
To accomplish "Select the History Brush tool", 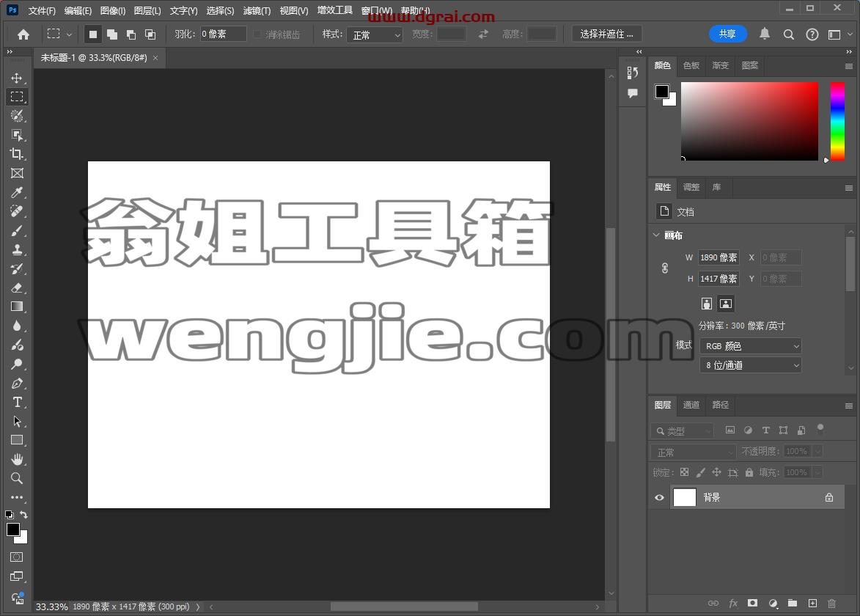I will (17, 269).
